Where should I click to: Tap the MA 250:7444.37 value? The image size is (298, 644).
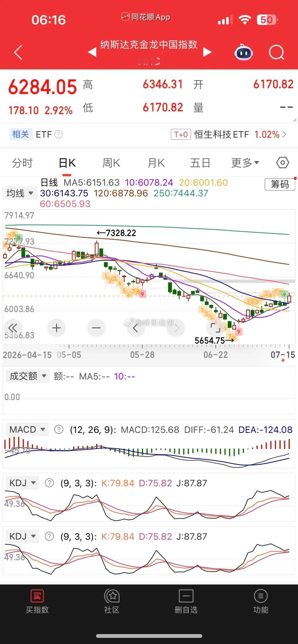pos(181,193)
